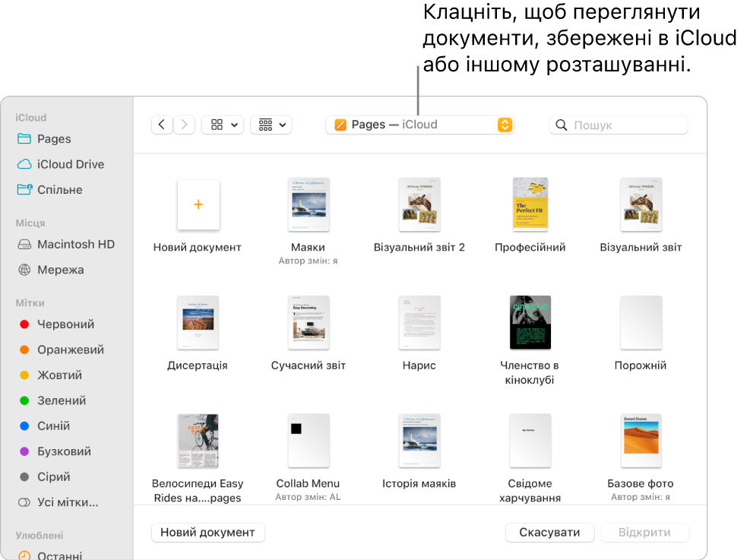Click the Скасувати cancel button

tap(549, 532)
